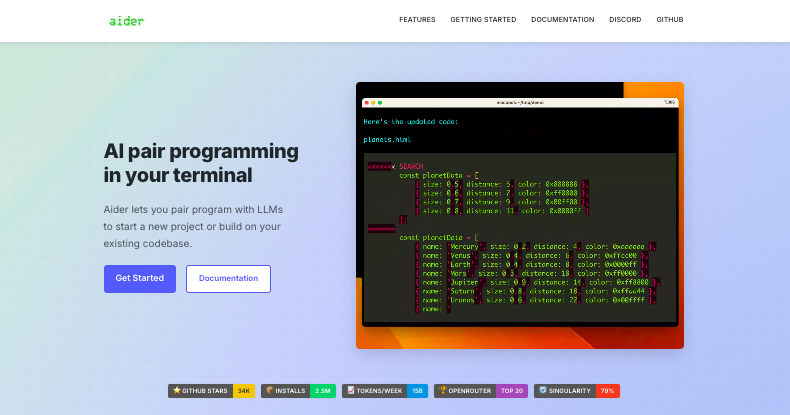
Task: Open the Singularity 79% badge
Action: (x=577, y=391)
